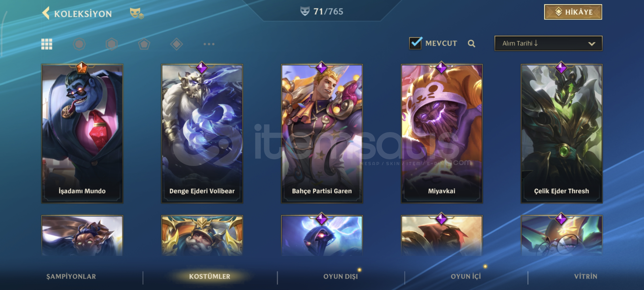Click the sort dropdown chevron arrow

(592, 44)
